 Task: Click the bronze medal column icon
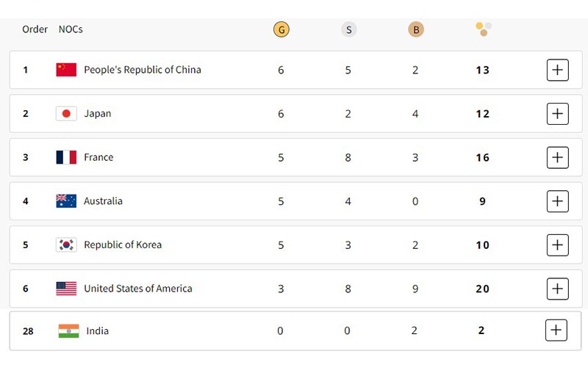pyautogui.click(x=416, y=30)
